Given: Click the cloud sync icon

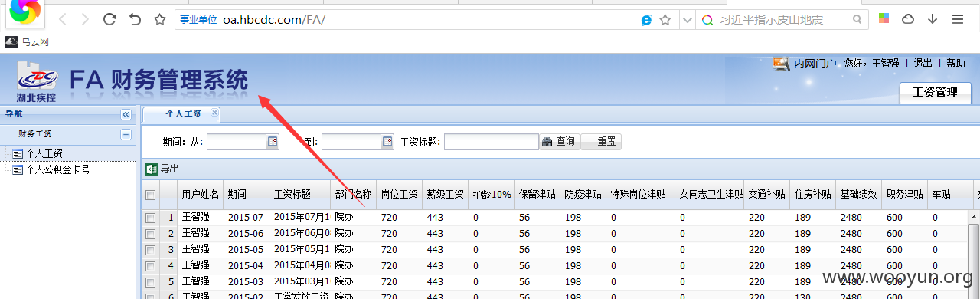Looking at the screenshot, I should pos(908,19).
